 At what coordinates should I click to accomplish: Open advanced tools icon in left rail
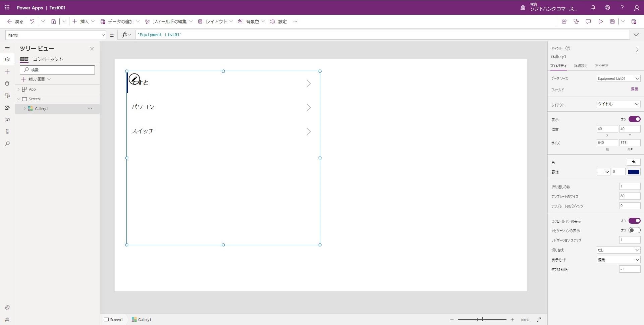click(7, 132)
